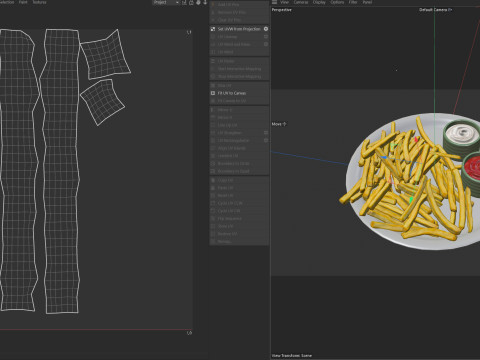Click fourth toolbar icon right of Project dropdown
Viewport: 480px width, 360px height.
205,2
